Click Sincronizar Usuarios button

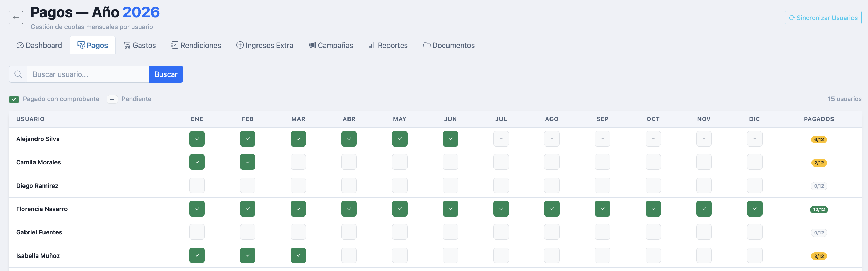point(823,18)
